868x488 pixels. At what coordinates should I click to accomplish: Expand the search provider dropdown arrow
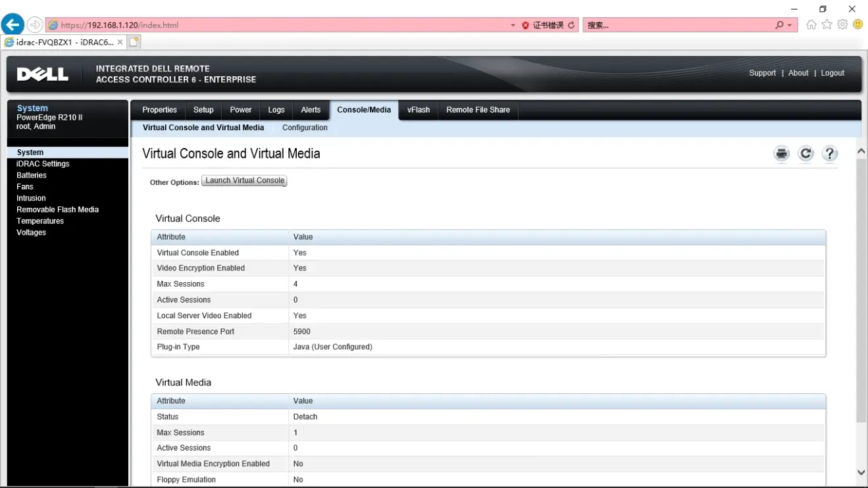pyautogui.click(x=790, y=26)
